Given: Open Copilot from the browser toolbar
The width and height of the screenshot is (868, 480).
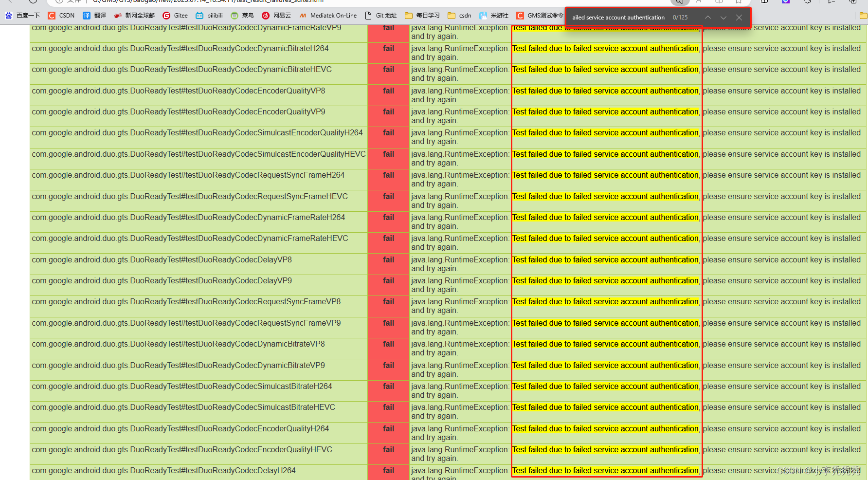Looking at the screenshot, I should pos(785,2).
